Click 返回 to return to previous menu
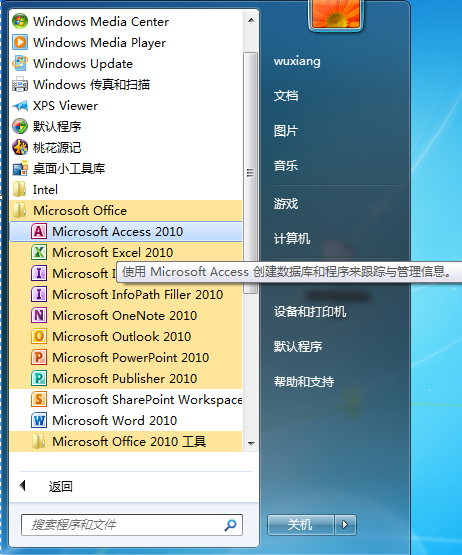Viewport: 462px width, 555px height. click(61, 486)
